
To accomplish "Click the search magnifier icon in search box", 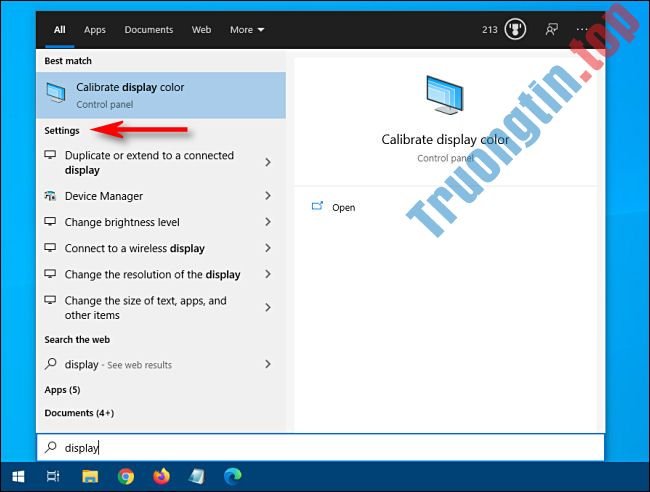I will pyautogui.click(x=51, y=447).
